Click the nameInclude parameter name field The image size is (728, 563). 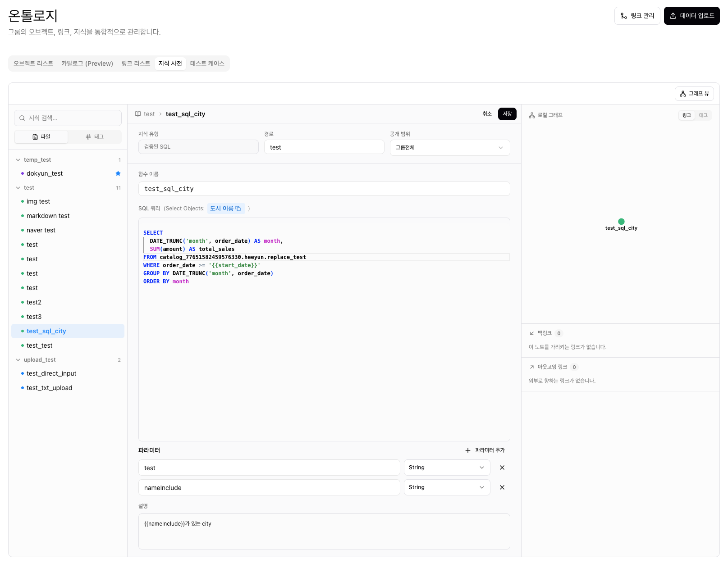click(x=269, y=487)
